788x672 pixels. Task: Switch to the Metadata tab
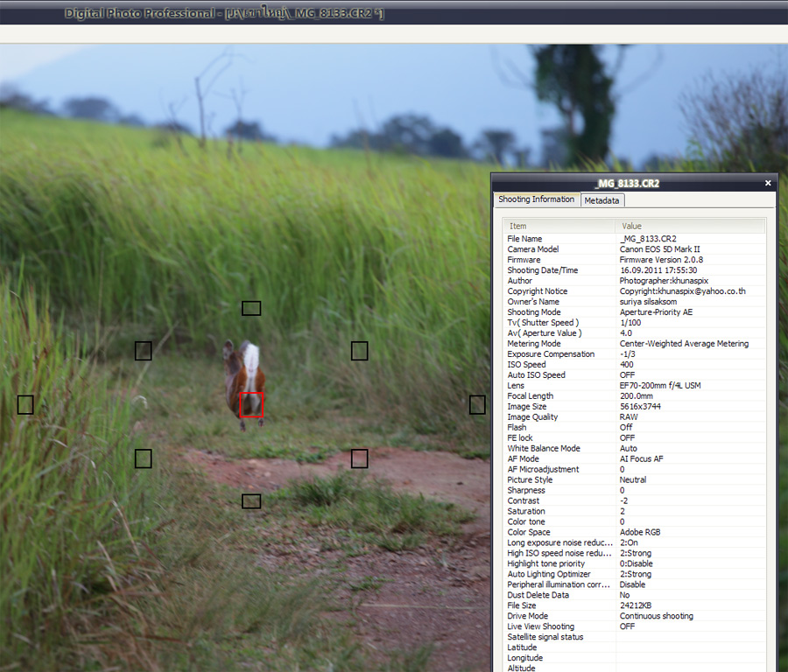(x=602, y=200)
